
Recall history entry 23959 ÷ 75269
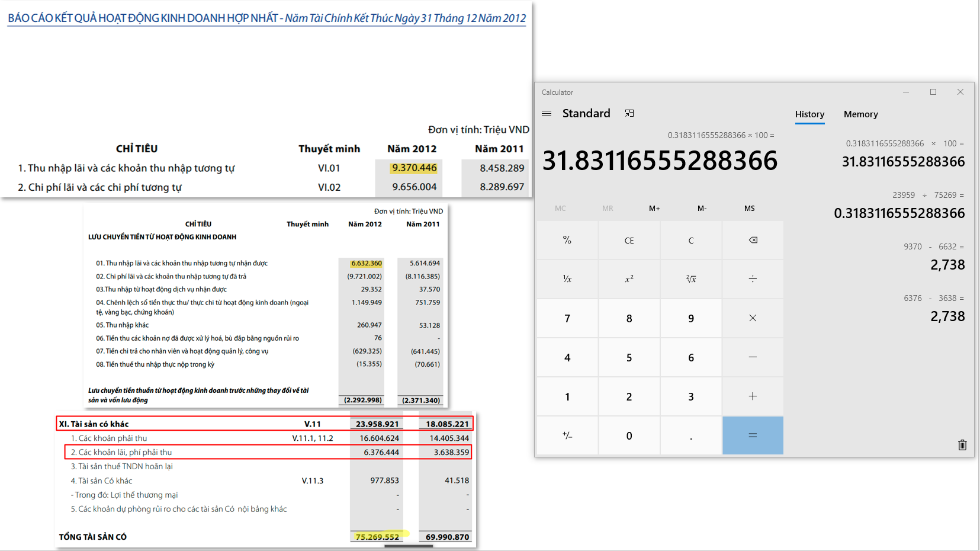(899, 205)
